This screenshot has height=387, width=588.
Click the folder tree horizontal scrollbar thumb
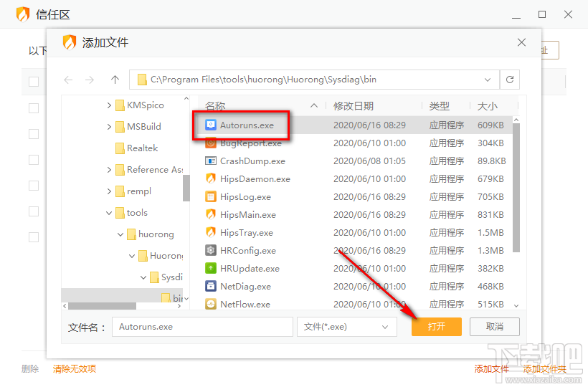pos(102,306)
